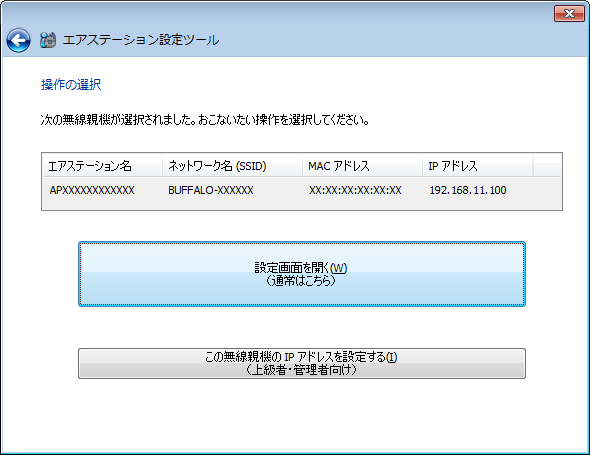Select the APXXXXXXXXXXXX device row
This screenshot has width=590, height=455.
[302, 190]
